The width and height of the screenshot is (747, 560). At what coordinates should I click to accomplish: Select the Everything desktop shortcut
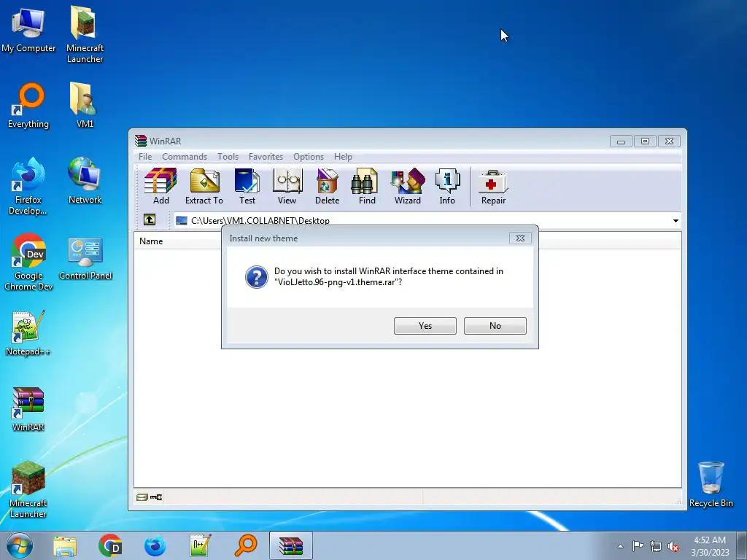pos(28,106)
